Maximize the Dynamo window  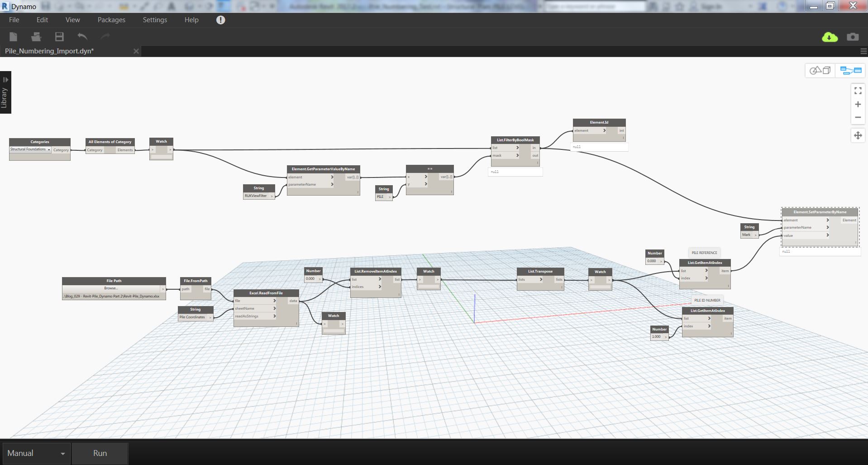(830, 6)
